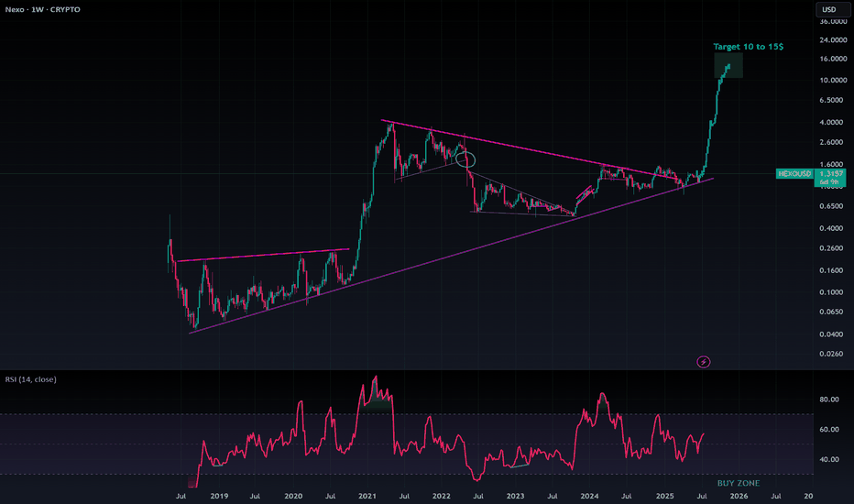Open the USD currency selector
This screenshot has width=854, height=504.
pos(828,10)
